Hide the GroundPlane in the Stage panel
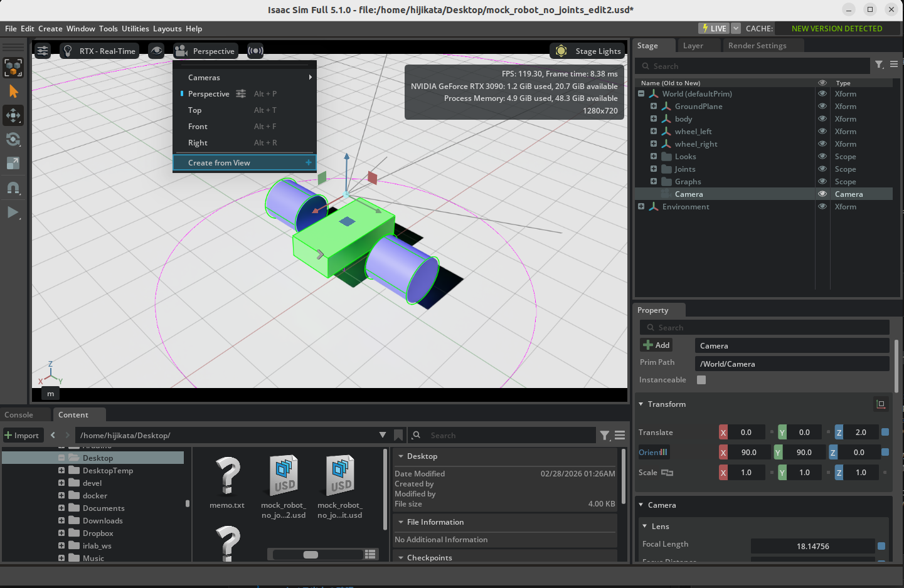 822,106
